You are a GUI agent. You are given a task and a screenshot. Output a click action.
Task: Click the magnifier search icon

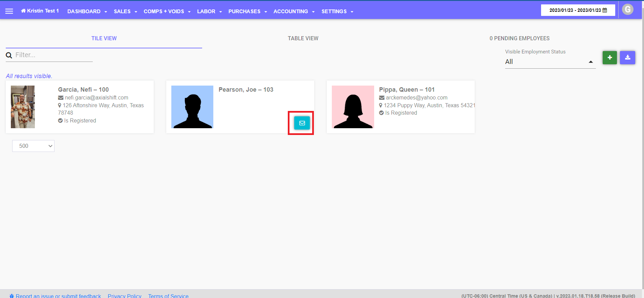pyautogui.click(x=9, y=55)
